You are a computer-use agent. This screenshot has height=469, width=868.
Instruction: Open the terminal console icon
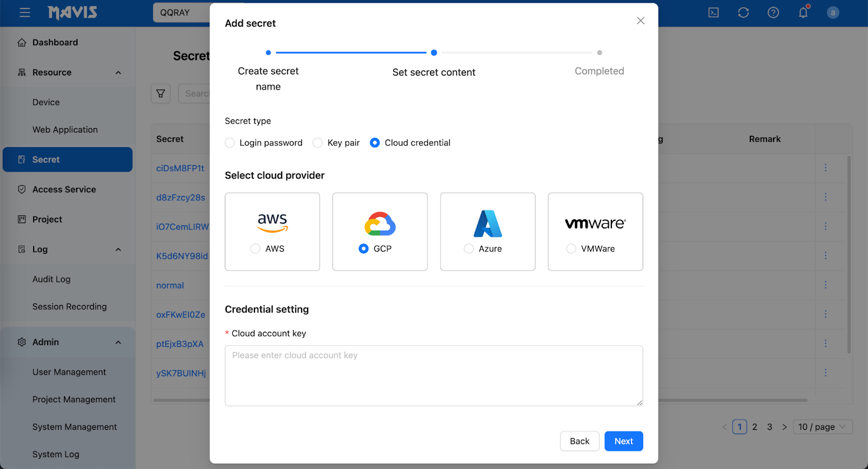coord(713,12)
